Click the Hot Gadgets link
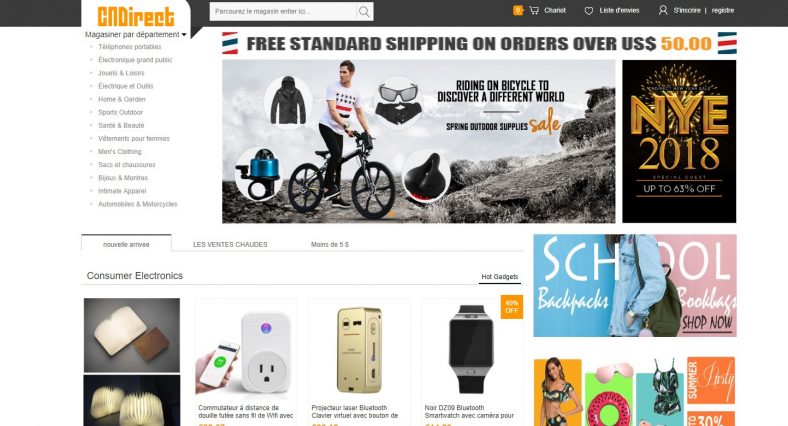 (x=500, y=277)
